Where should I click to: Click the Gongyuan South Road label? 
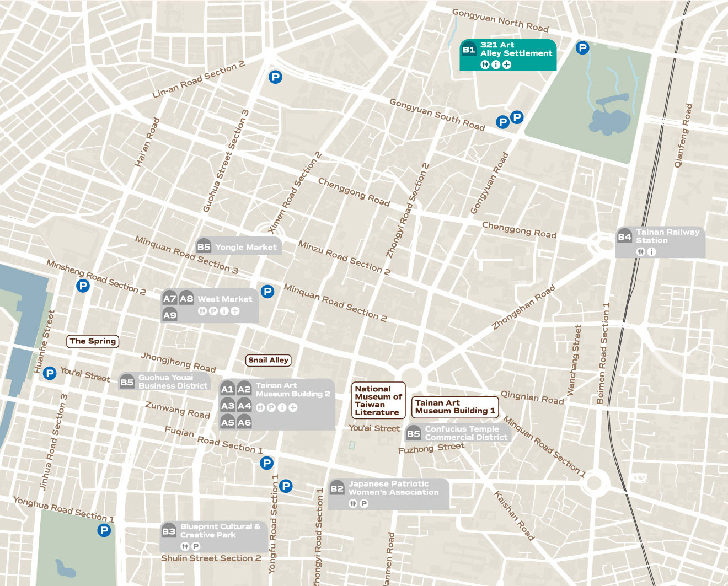[x=437, y=115]
